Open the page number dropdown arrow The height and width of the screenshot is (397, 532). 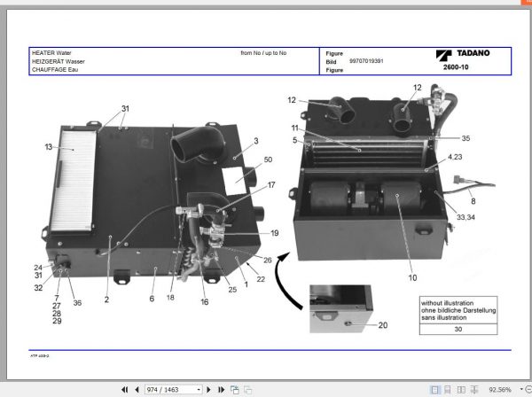coord(199,390)
